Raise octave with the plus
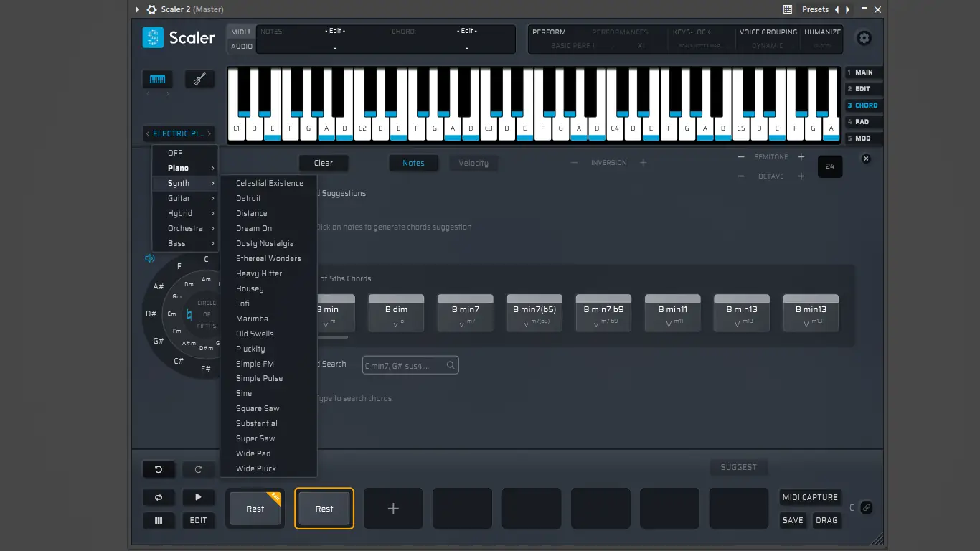This screenshot has width=980, height=551. pyautogui.click(x=801, y=176)
